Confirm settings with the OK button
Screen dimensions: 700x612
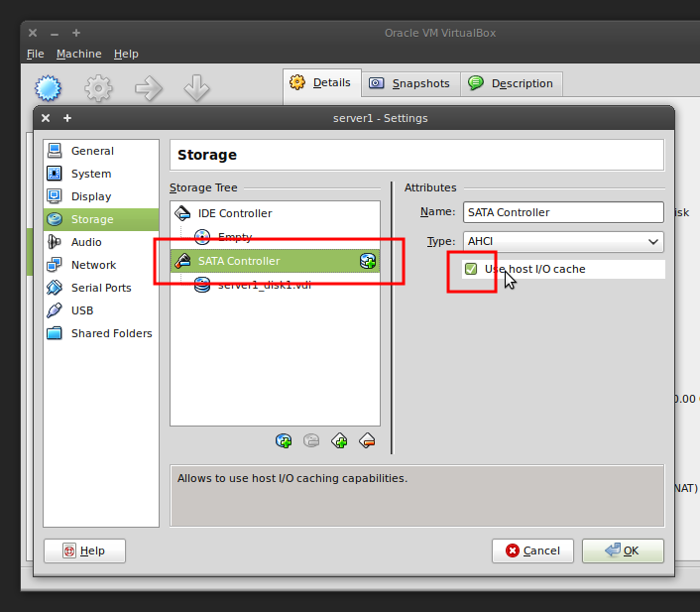623,551
